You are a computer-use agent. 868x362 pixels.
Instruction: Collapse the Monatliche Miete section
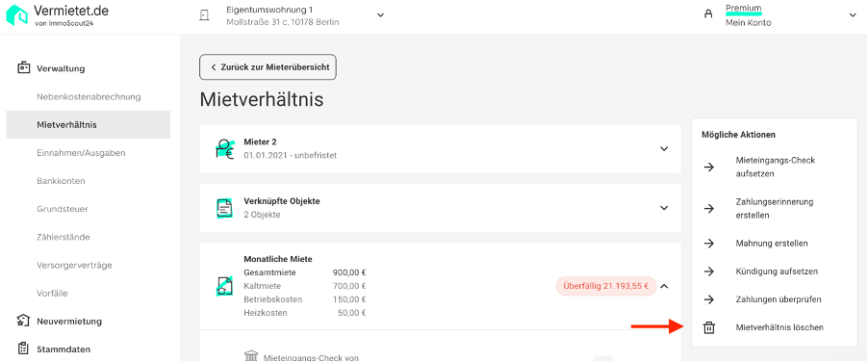pos(665,286)
